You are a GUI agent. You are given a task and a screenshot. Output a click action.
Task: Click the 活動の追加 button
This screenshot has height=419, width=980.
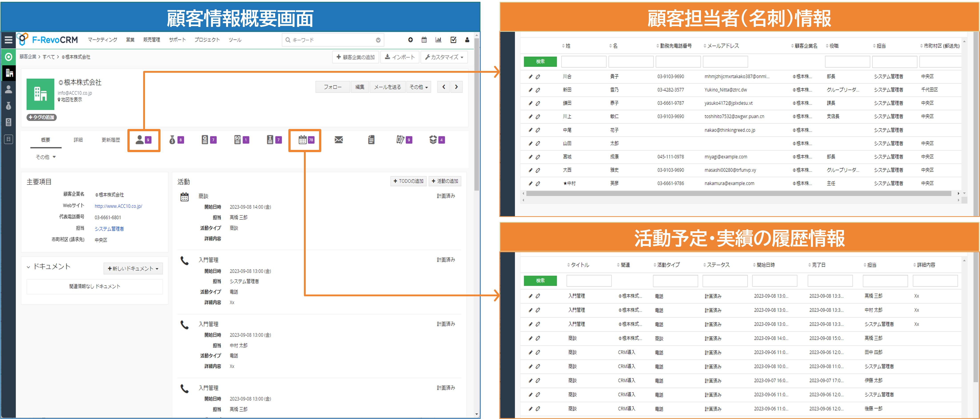[445, 181]
